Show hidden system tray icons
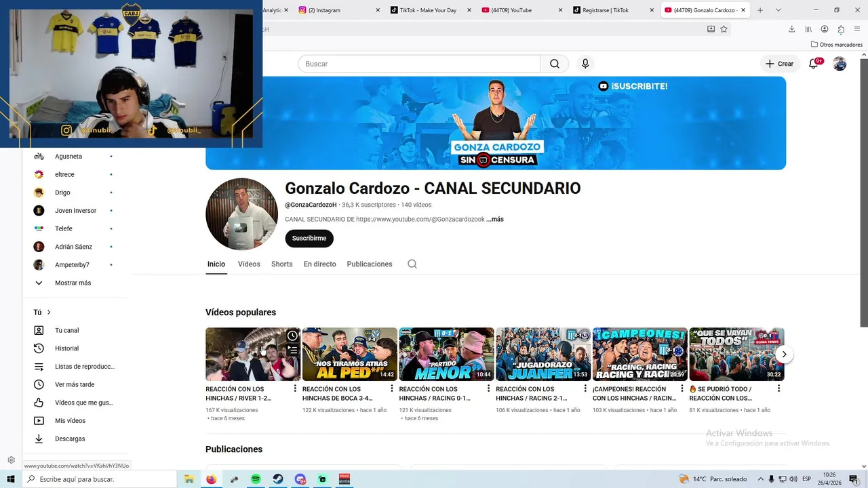868x488 pixels. (x=761, y=479)
